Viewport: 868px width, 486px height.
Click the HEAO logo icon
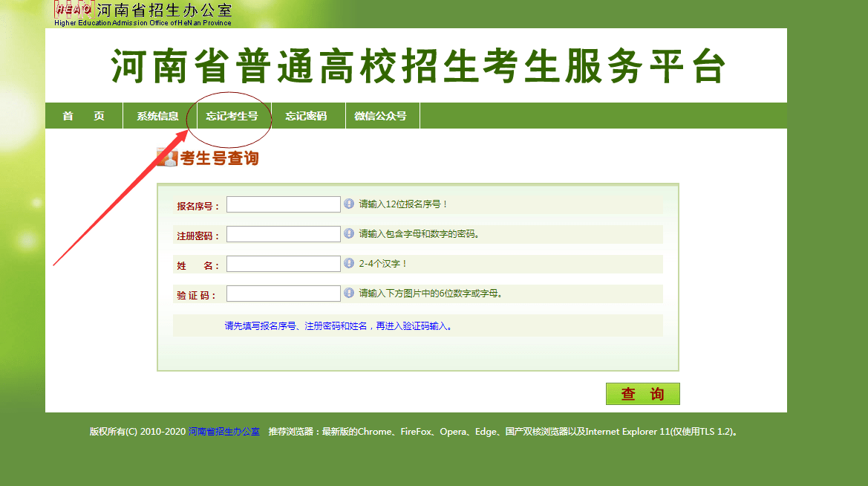tap(73, 10)
